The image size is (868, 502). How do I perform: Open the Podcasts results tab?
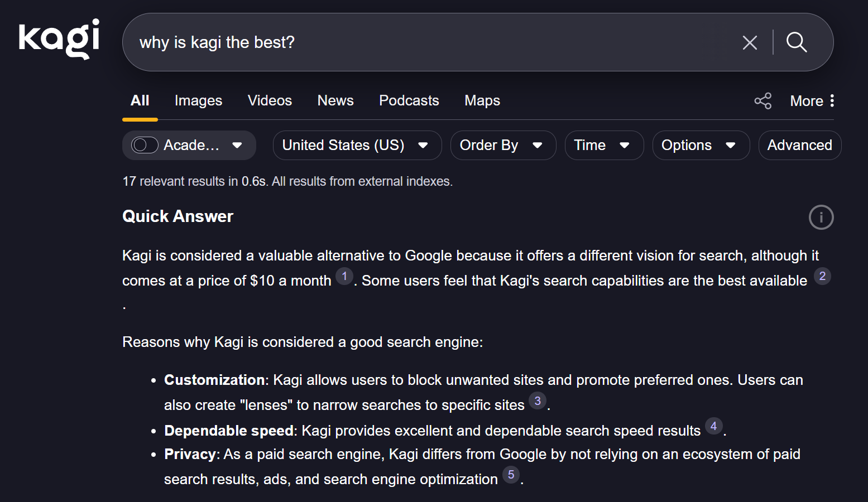pyautogui.click(x=409, y=100)
